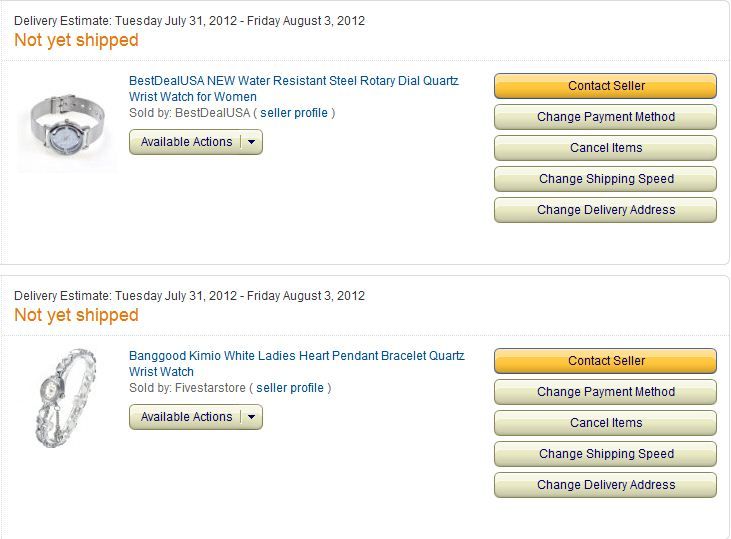Change Delivery Address for the Fivestarstore order

click(x=606, y=485)
